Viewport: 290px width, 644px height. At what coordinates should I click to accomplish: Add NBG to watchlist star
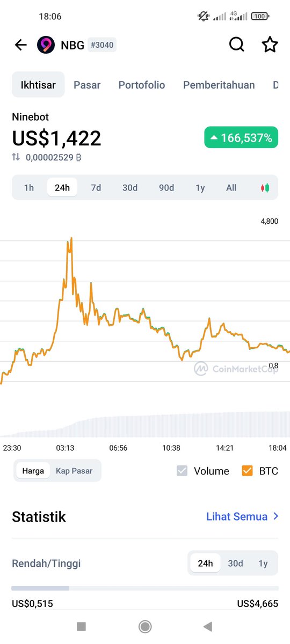click(x=270, y=45)
